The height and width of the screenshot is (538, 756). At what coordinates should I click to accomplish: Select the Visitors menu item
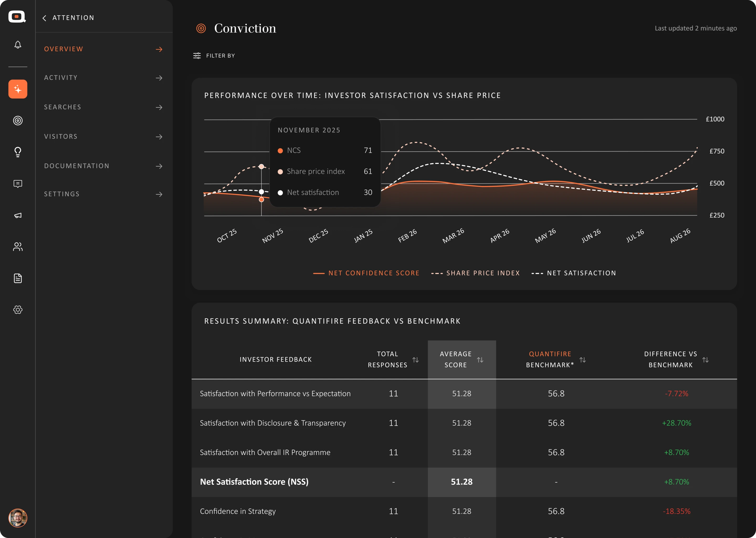pyautogui.click(x=103, y=137)
